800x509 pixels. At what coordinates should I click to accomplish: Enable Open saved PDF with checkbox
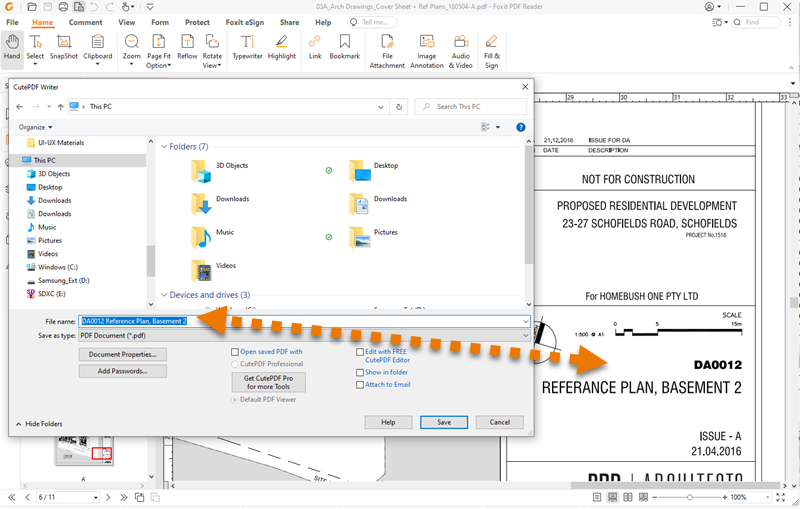click(x=235, y=351)
